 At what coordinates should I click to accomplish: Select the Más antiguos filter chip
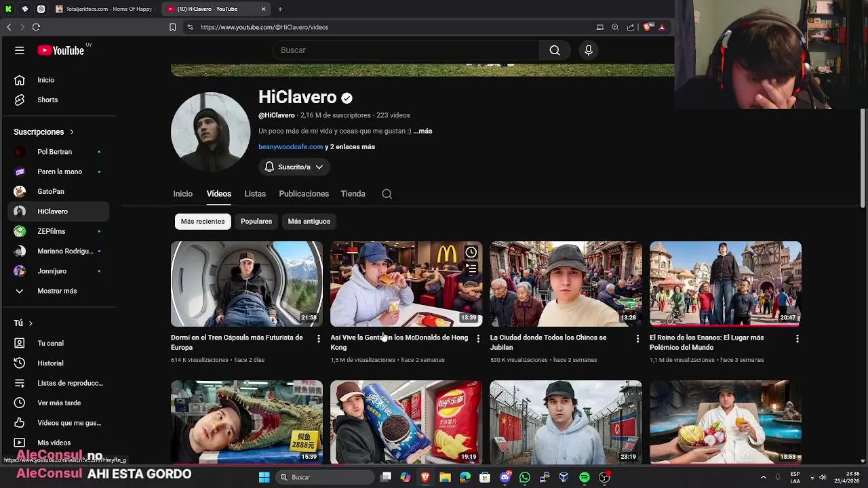click(x=309, y=222)
